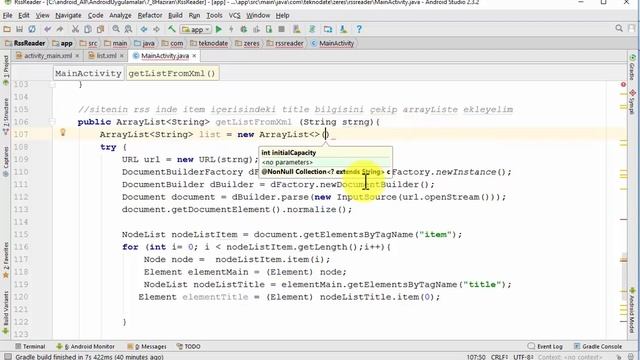Toggle the Structure tool window
Viewport: 640px width, 360px height.
tap(5, 116)
